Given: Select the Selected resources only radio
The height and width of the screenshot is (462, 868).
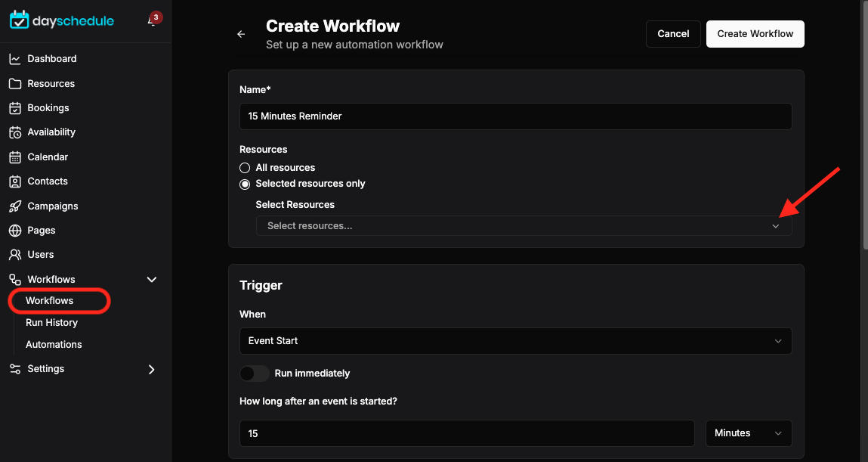Looking at the screenshot, I should pyautogui.click(x=245, y=184).
